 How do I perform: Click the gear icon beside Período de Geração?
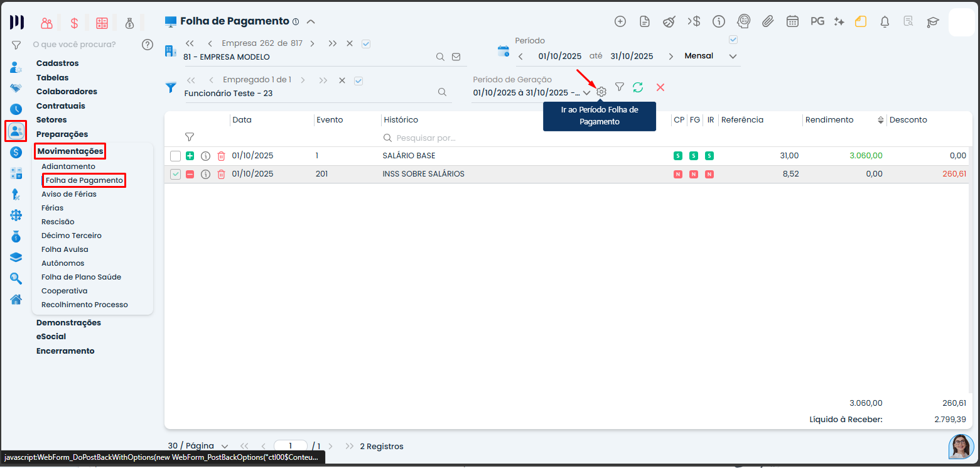(x=601, y=92)
